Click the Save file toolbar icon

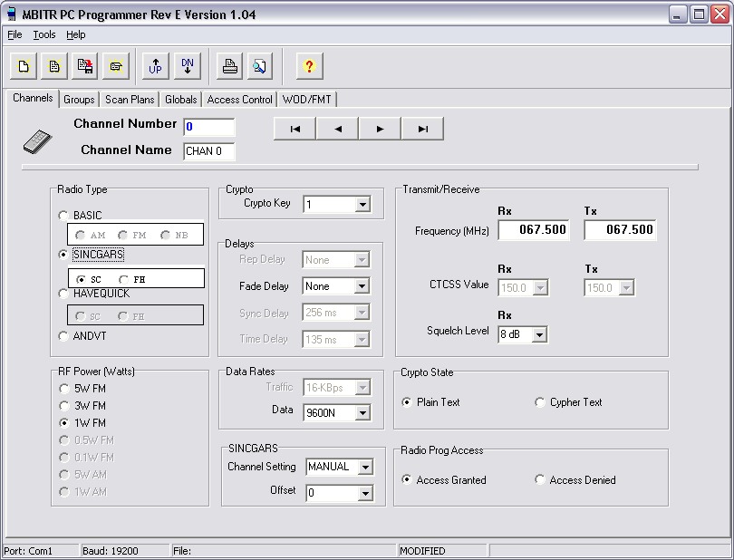click(85, 66)
